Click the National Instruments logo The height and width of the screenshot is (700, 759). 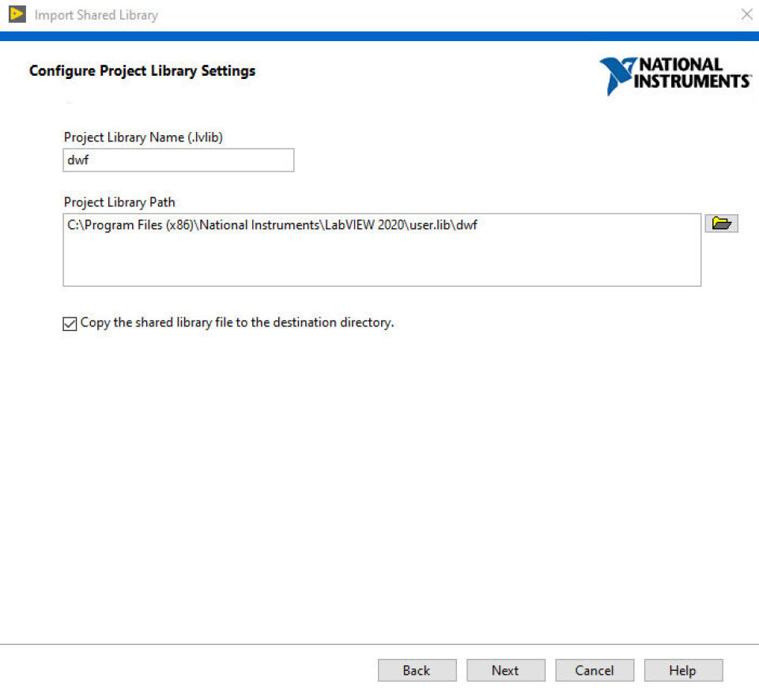point(675,76)
